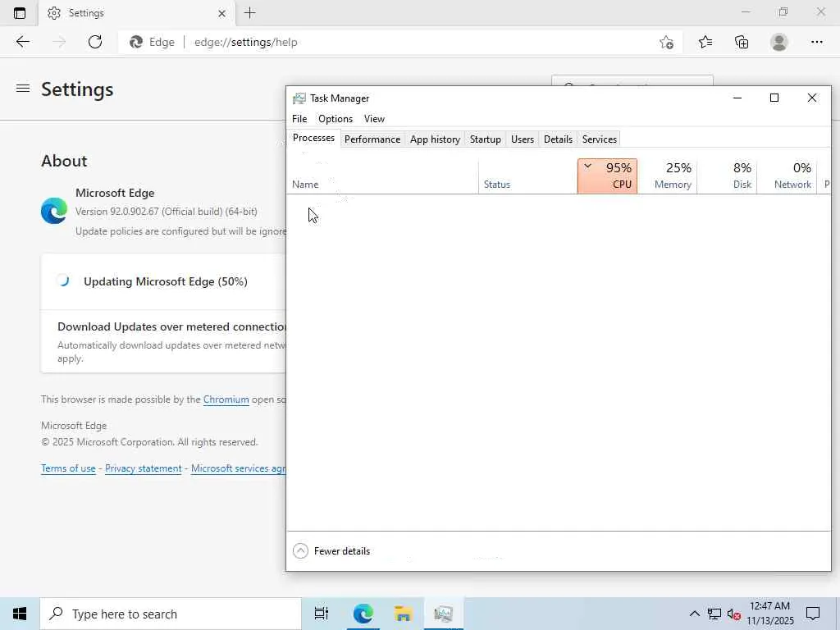
Task: Sort by Disk column header
Action: click(x=727, y=176)
